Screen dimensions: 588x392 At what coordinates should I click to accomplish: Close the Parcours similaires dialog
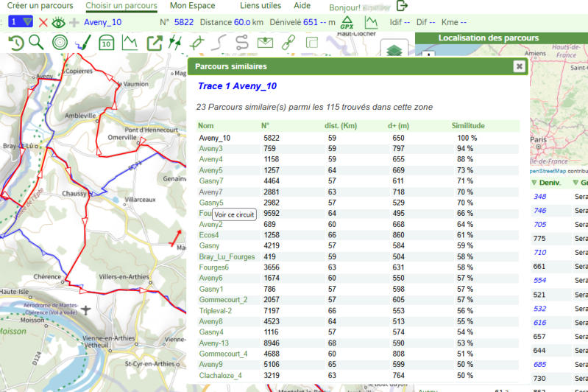(519, 66)
